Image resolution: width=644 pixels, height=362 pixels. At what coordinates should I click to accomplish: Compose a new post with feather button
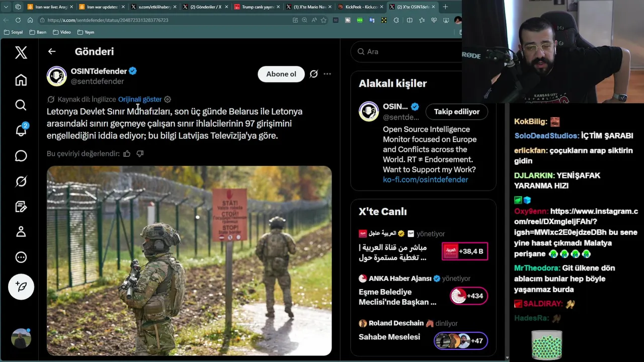[x=21, y=287]
